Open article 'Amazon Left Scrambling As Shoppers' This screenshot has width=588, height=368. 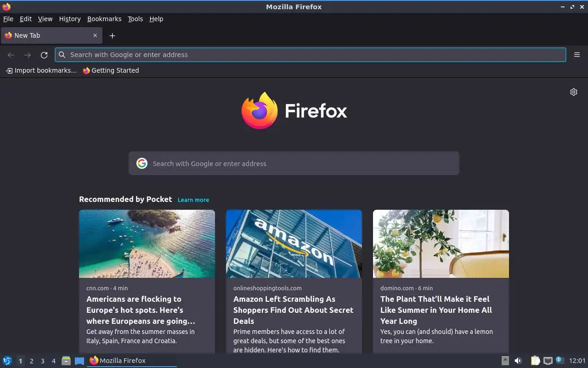click(x=293, y=310)
